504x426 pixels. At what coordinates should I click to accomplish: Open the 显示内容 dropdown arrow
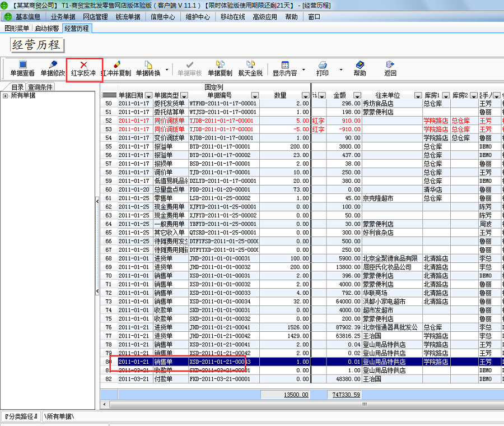coord(304,71)
